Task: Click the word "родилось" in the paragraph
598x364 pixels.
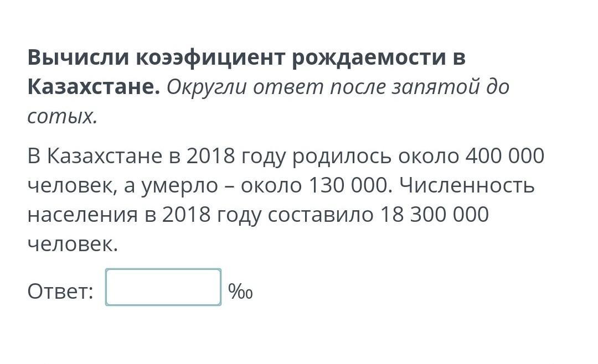Action: [x=342, y=156]
